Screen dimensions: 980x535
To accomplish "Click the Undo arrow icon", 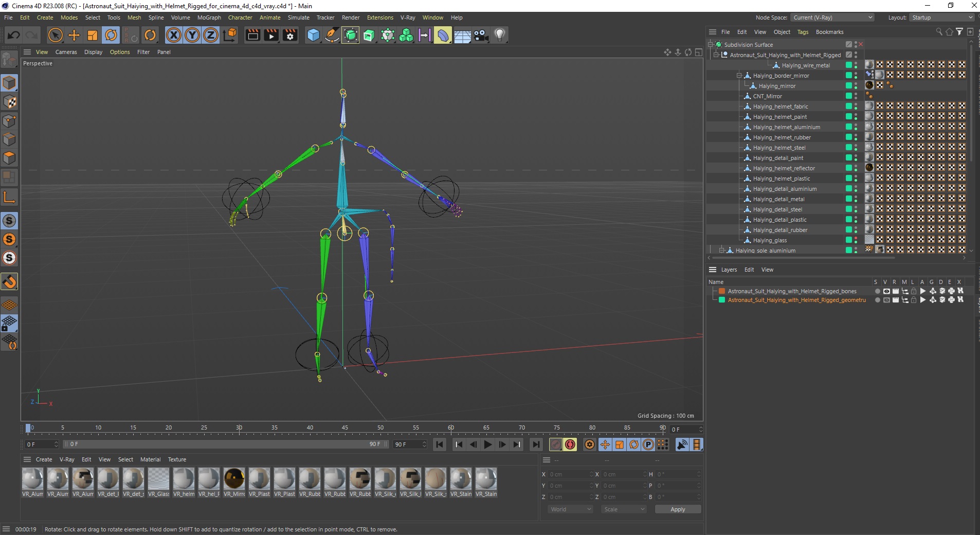I will coord(14,35).
